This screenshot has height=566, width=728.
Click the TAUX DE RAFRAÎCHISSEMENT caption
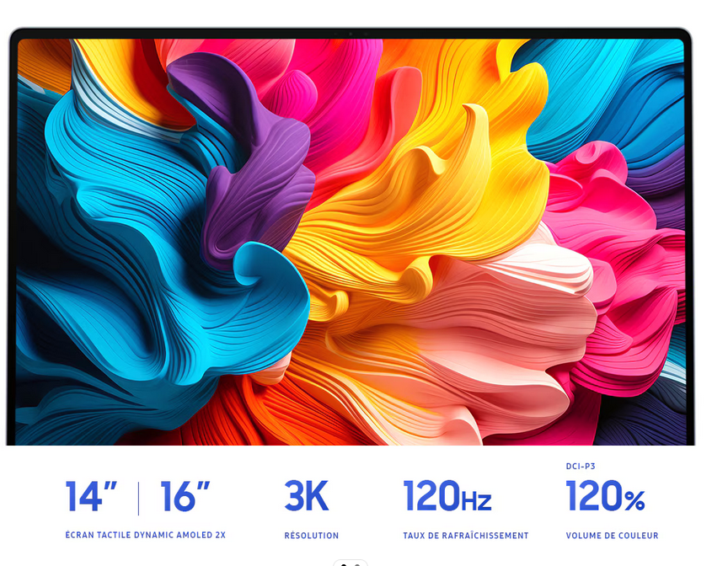coord(465,536)
